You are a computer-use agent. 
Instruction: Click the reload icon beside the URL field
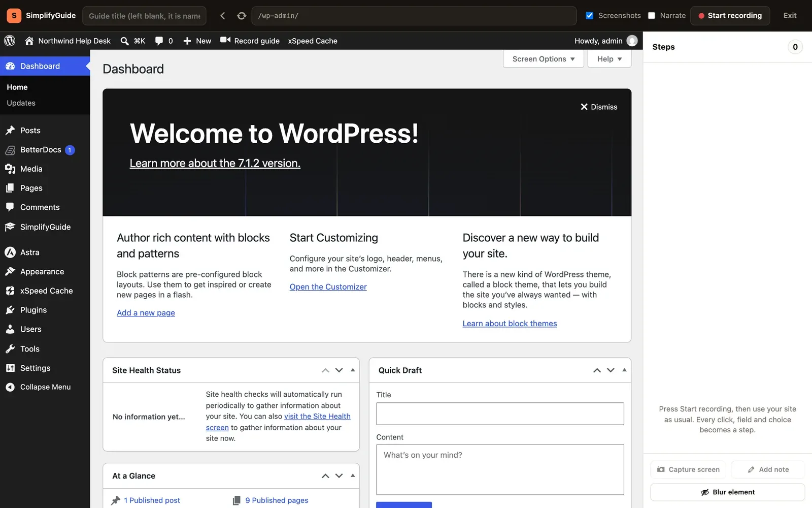pyautogui.click(x=242, y=16)
